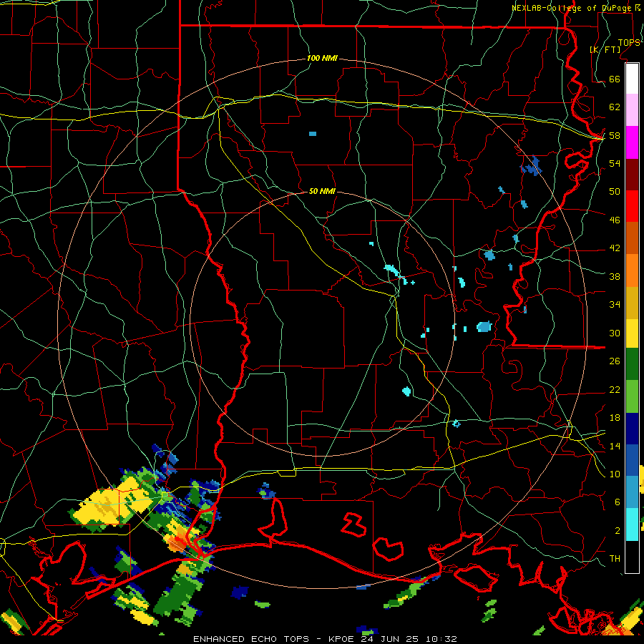The height and width of the screenshot is (644, 644).
Task: Click the '18' value on the legend
Action: (x=615, y=418)
